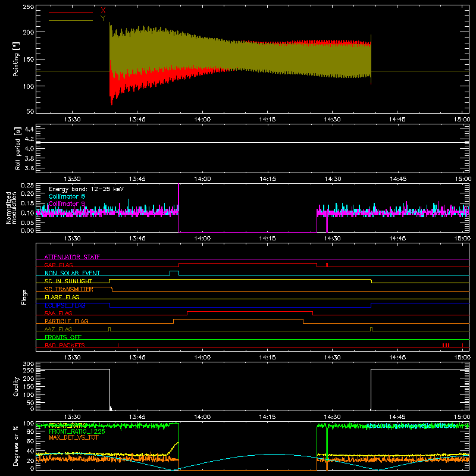Viewport: 476px width, 476px height.
Task: Select the cyan 'Collimator 8' legend entry
Action: [x=67, y=196]
